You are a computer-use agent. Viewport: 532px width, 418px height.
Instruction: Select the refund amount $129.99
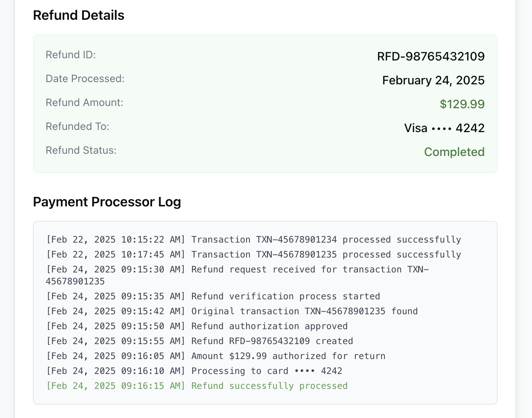tap(462, 104)
